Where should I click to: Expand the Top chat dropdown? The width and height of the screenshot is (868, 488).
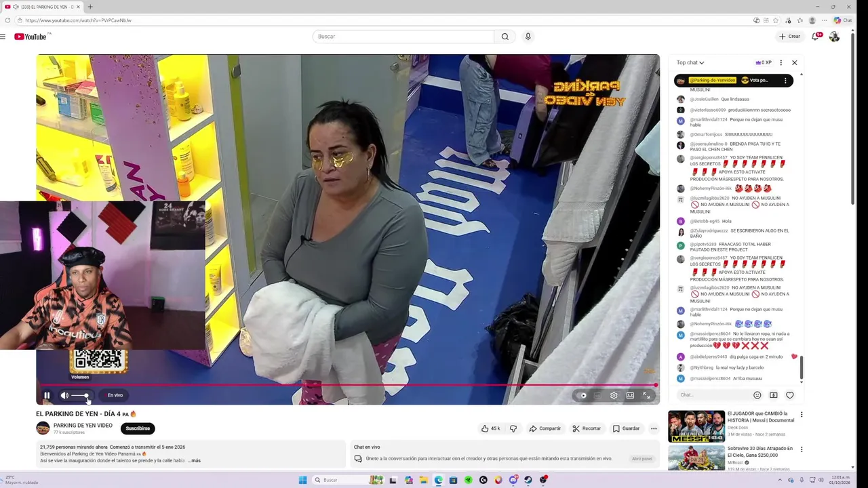tap(690, 62)
